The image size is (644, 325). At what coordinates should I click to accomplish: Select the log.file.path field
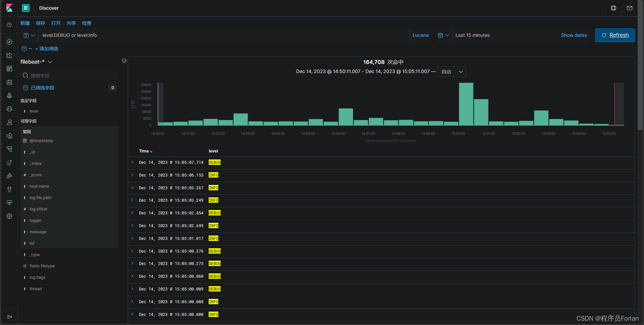click(41, 198)
